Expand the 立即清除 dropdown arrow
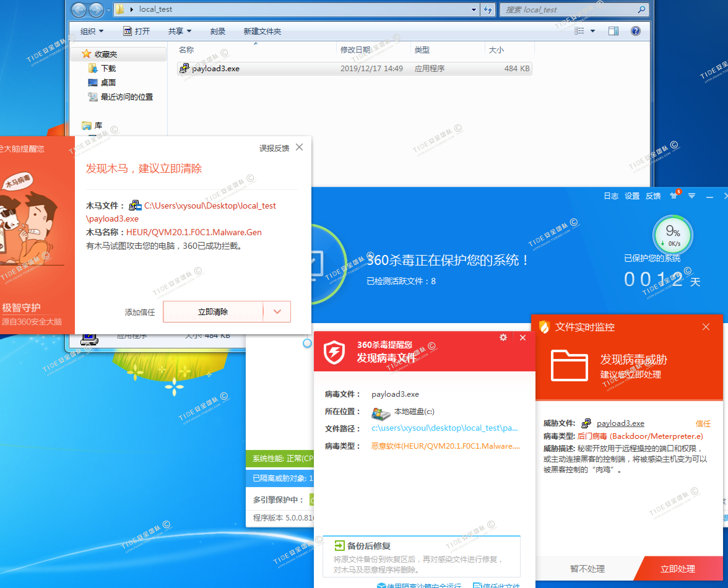Viewport: 728px width, 588px height. (x=277, y=312)
